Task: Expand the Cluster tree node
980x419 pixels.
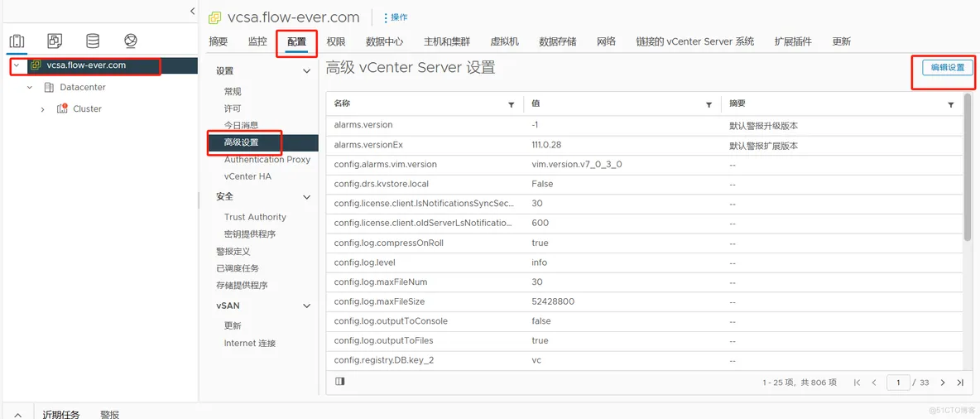Action: point(42,108)
